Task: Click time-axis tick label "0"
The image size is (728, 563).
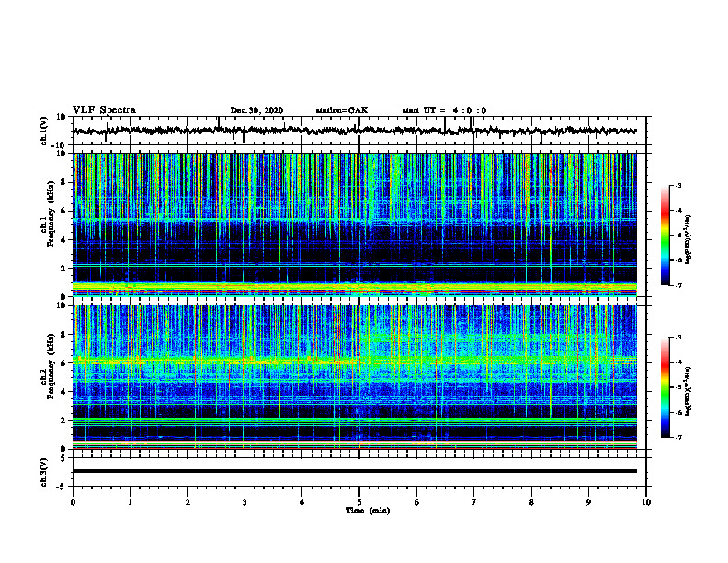Action: coord(73,502)
